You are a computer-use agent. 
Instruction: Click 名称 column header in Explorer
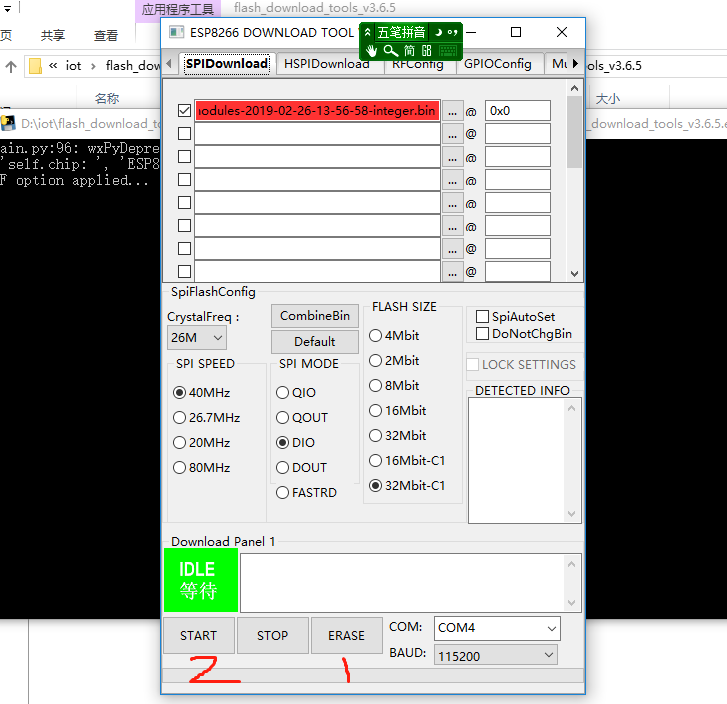point(107,98)
